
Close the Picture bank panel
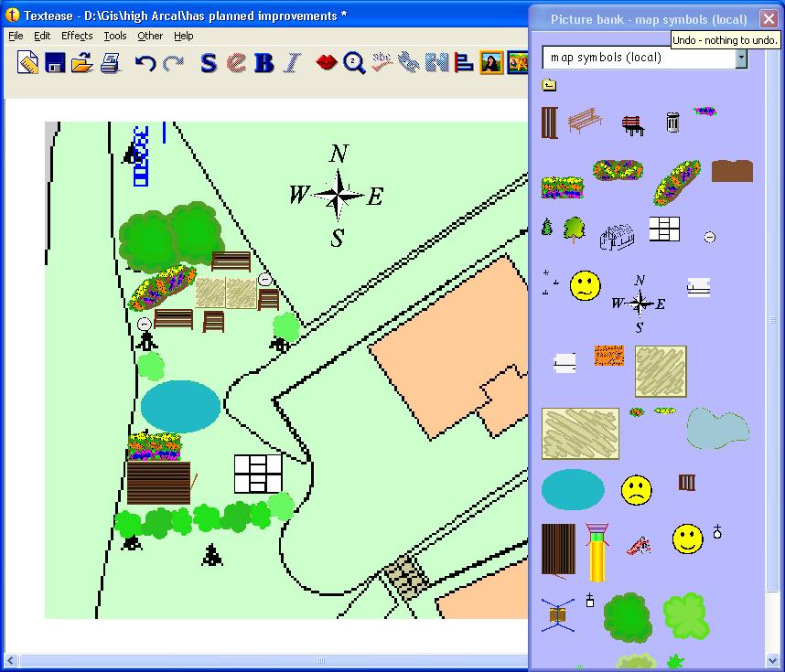point(769,18)
